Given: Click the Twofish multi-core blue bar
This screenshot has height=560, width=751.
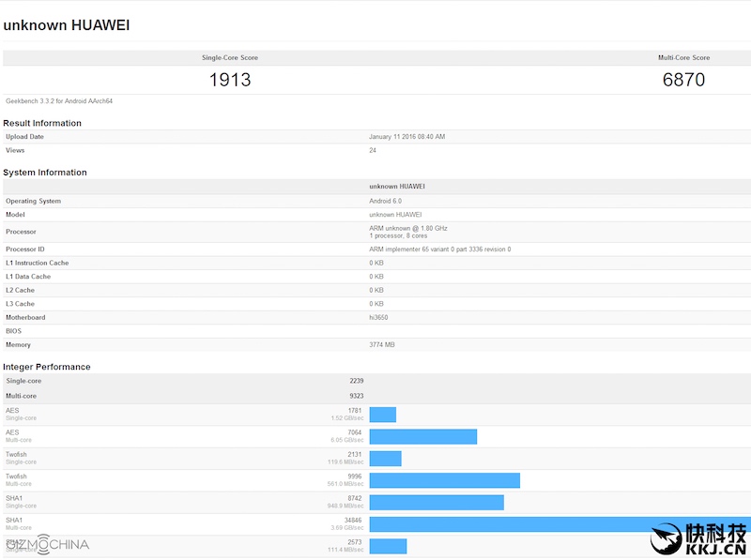Looking at the screenshot, I should point(445,480).
